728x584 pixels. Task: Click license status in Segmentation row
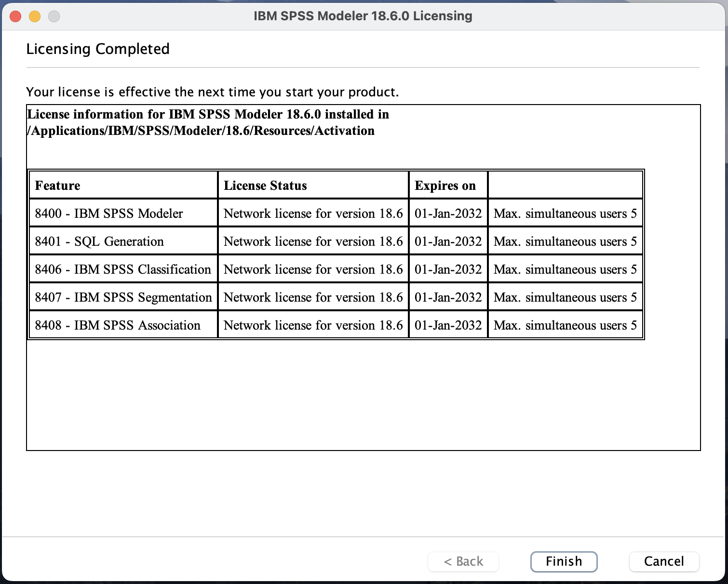[x=313, y=297]
